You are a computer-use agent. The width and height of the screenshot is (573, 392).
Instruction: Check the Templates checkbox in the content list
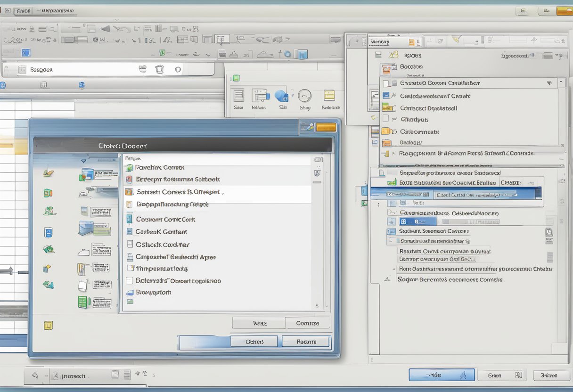tap(130, 268)
